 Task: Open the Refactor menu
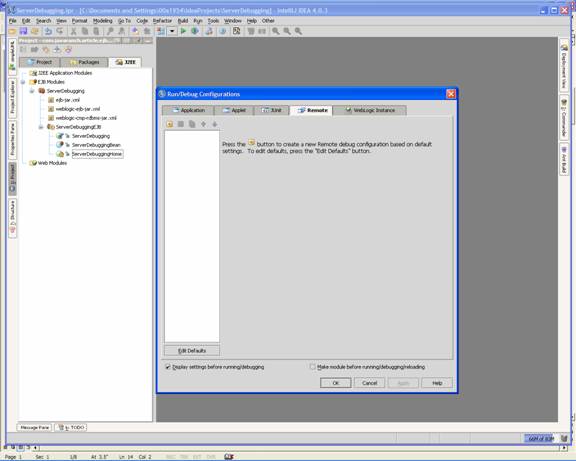[x=162, y=21]
